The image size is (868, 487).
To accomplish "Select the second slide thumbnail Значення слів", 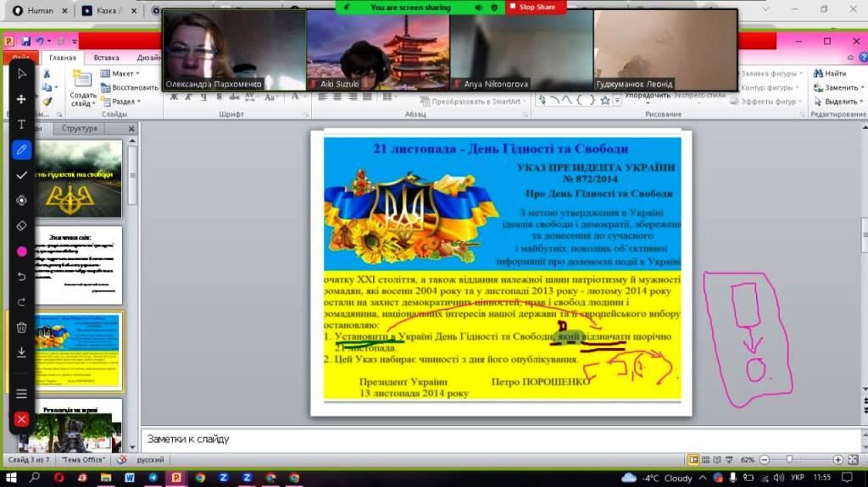I will tap(78, 265).
